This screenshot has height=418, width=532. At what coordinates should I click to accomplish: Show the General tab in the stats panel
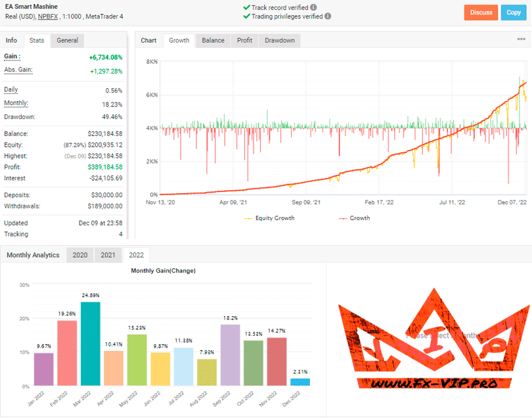(x=68, y=41)
